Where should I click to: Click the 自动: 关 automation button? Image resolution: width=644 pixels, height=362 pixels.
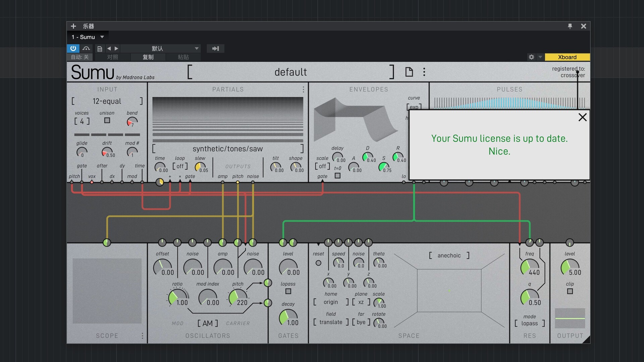tap(80, 57)
